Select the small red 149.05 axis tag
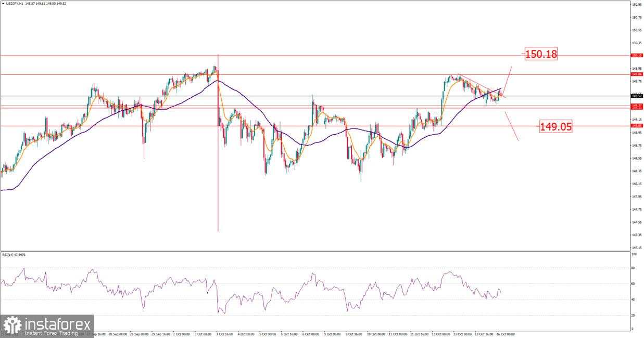 (x=636, y=125)
